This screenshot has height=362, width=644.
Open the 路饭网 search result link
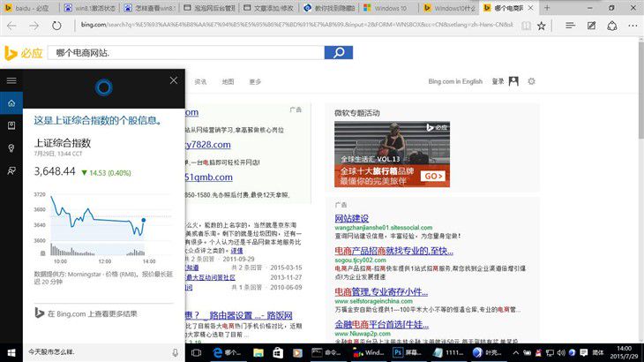(238, 315)
